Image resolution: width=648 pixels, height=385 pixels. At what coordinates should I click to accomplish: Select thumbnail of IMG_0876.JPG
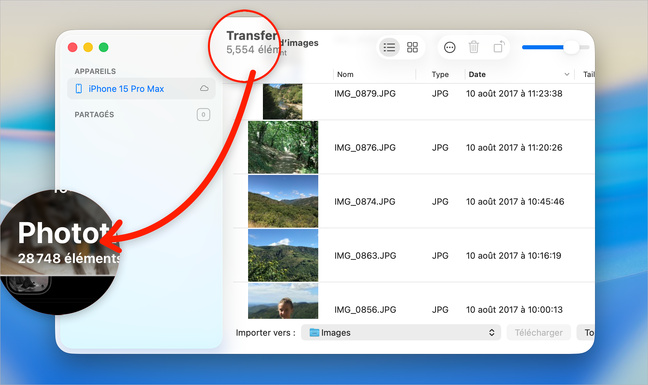pyautogui.click(x=283, y=147)
